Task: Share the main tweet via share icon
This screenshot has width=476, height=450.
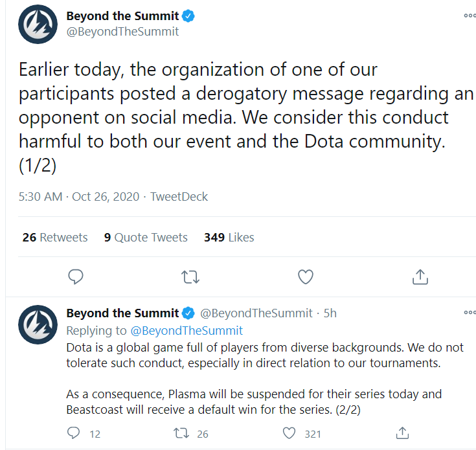Action: tap(420, 277)
